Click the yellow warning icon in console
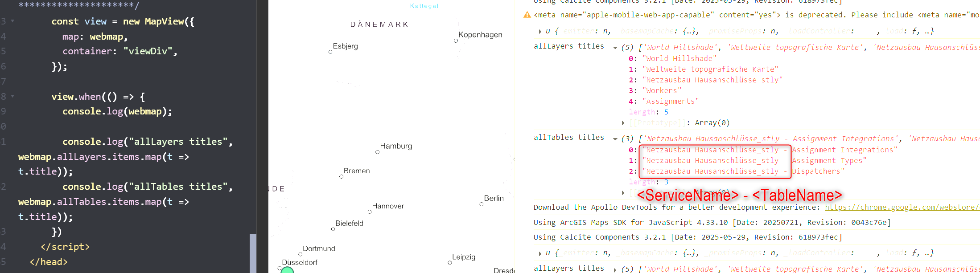 tap(527, 15)
